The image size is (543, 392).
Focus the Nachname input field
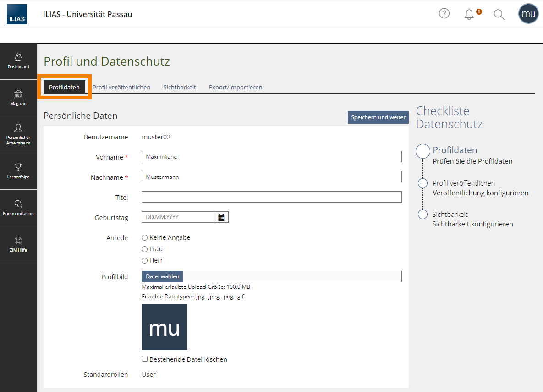pos(271,177)
